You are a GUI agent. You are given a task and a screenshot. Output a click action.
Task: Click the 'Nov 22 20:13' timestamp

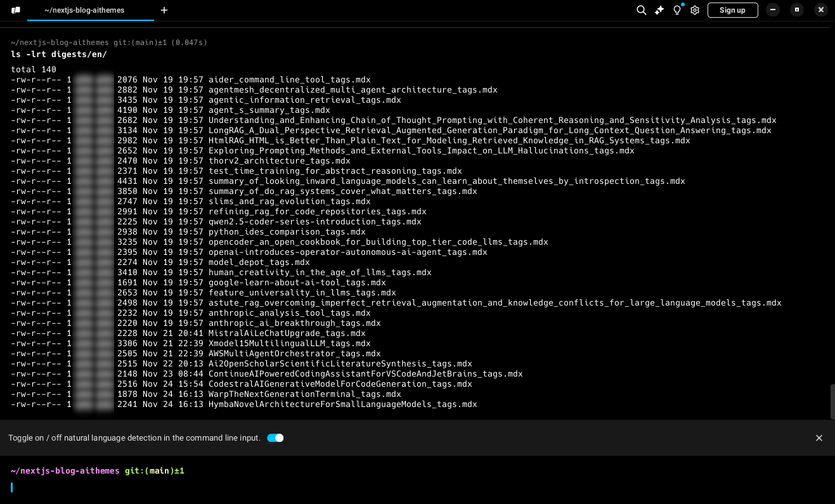[x=173, y=364]
